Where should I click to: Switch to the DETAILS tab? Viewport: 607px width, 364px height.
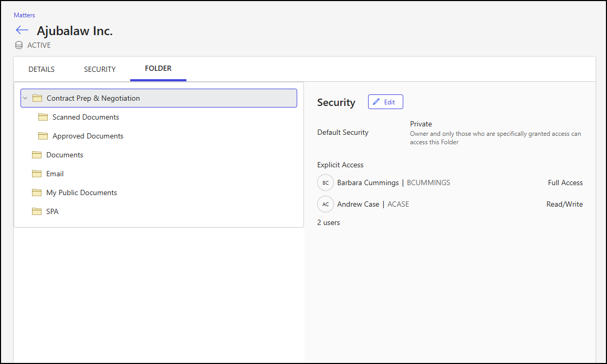tap(41, 69)
